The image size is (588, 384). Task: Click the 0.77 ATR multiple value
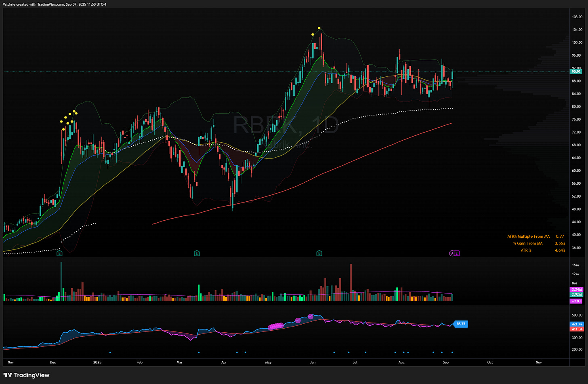click(560, 236)
